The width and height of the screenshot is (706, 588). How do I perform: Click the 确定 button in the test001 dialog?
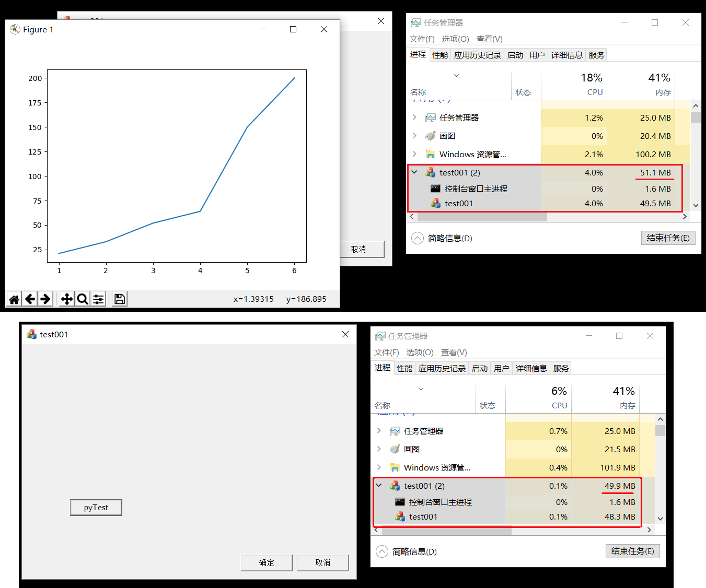pos(267,563)
